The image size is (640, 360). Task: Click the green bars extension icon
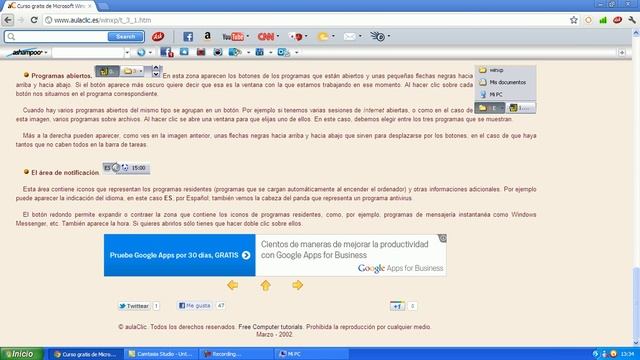[x=603, y=20]
